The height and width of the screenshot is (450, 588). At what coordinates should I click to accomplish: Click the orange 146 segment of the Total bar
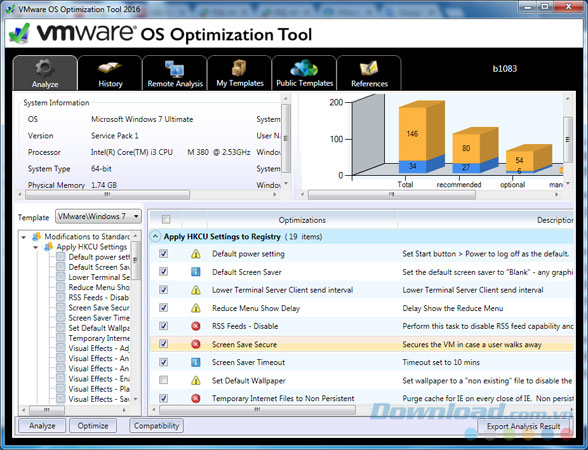(412, 134)
